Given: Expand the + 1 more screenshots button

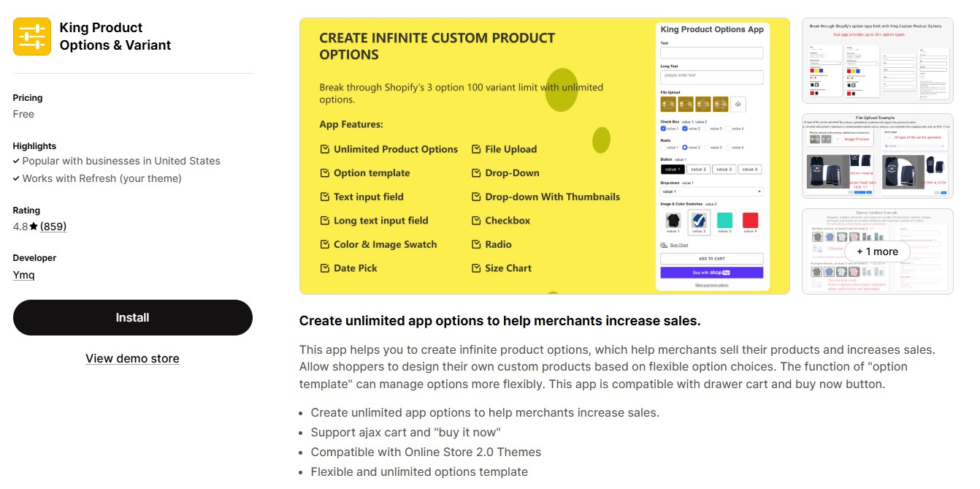Looking at the screenshot, I should [878, 251].
